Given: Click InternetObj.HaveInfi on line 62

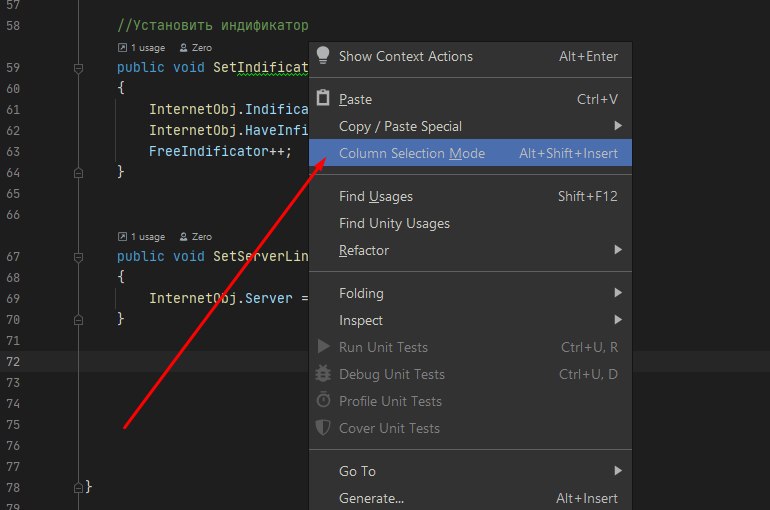Looking at the screenshot, I should (229, 130).
